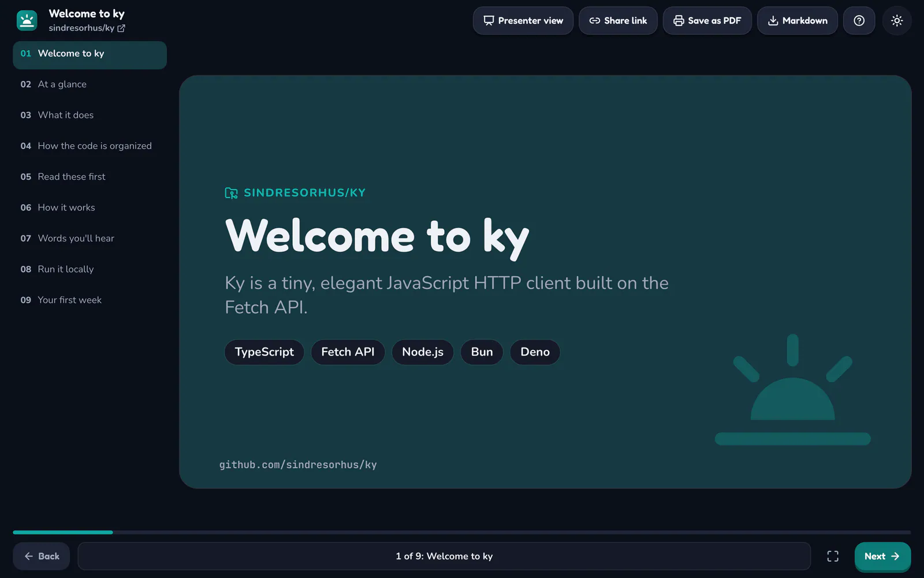
Task: Select slide 02 At a glance
Action: click(x=90, y=84)
